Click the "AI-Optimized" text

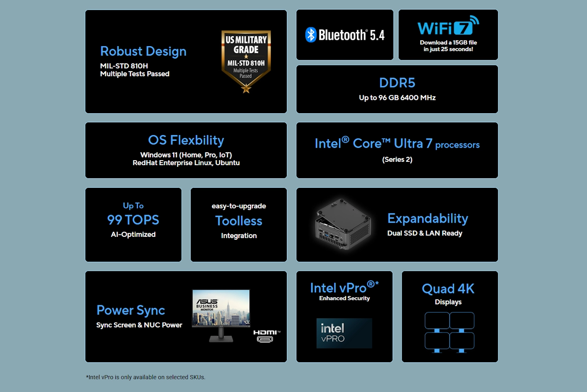(x=133, y=234)
